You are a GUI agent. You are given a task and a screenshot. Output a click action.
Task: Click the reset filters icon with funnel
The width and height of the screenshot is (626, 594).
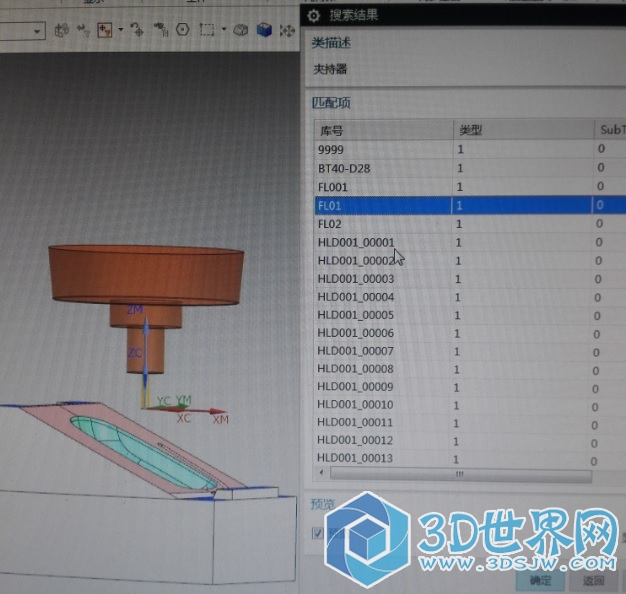pos(83,30)
